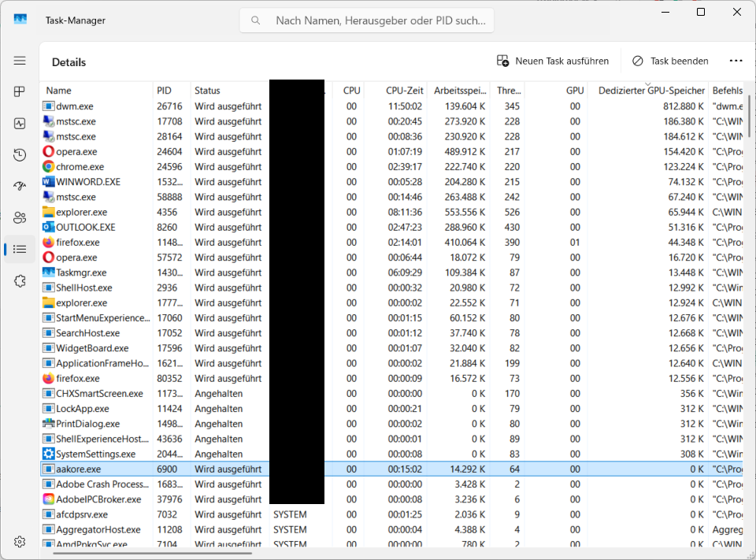Run a new task with Neuen Task ausführen

[553, 61]
